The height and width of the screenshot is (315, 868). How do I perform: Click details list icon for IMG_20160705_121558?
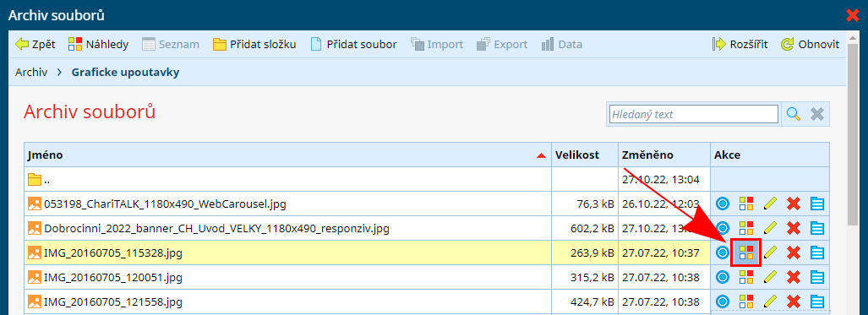[x=817, y=301]
